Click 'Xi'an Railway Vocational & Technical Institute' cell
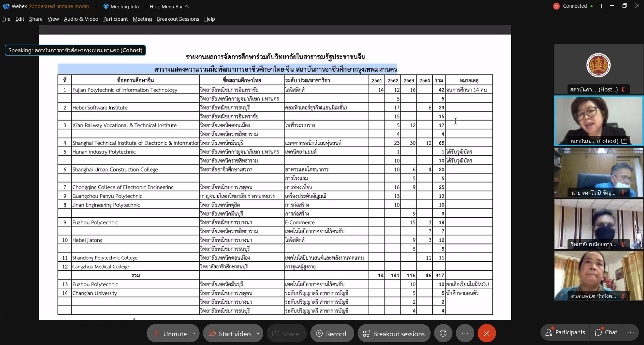Screen dimensions: 644x345 click(136, 125)
